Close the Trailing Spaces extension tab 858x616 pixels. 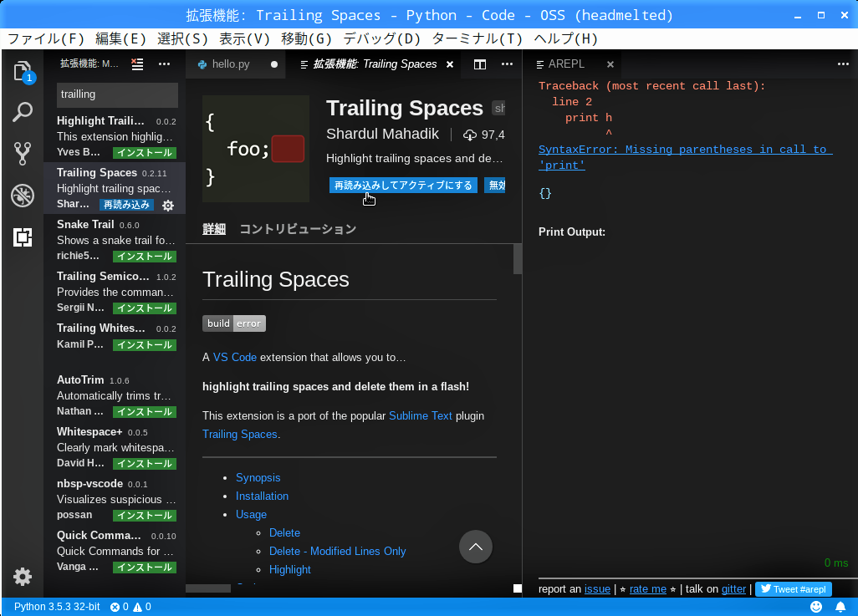tap(450, 64)
